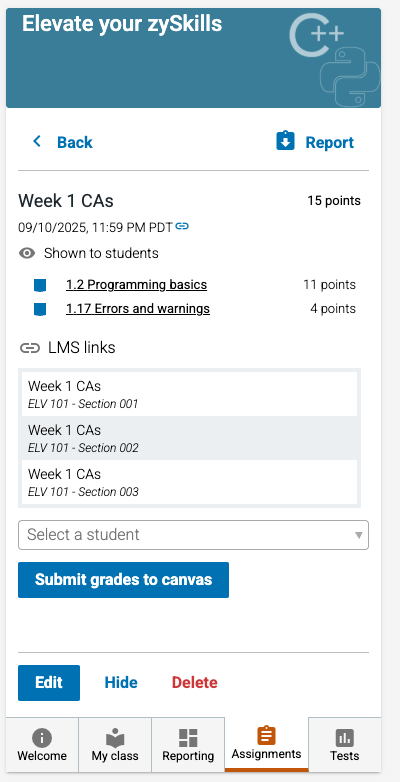The height and width of the screenshot is (782, 400).
Task: Click the link icon beside the due date
Action: point(182,227)
